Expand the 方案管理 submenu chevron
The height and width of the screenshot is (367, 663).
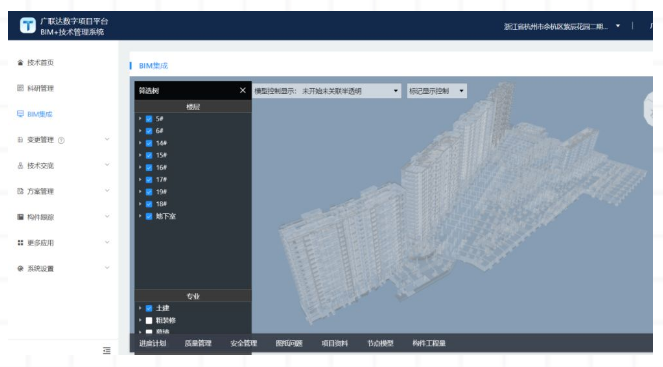pyautogui.click(x=107, y=191)
